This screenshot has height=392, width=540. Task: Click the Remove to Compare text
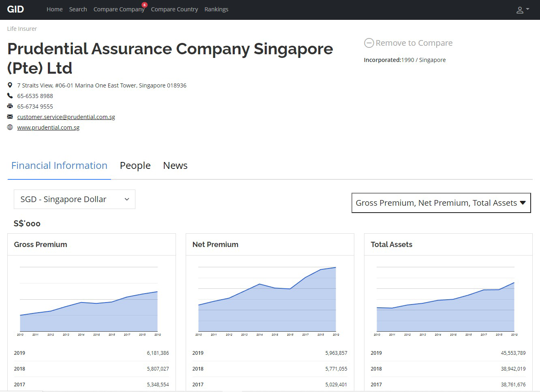(414, 43)
